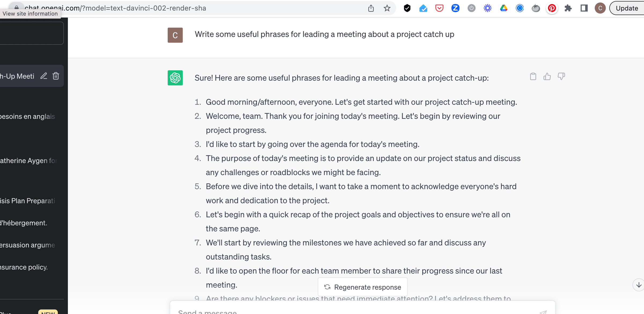Viewport: 644px width, 314px height.
Task: Open the Pinterest extension icon
Action: (552, 8)
